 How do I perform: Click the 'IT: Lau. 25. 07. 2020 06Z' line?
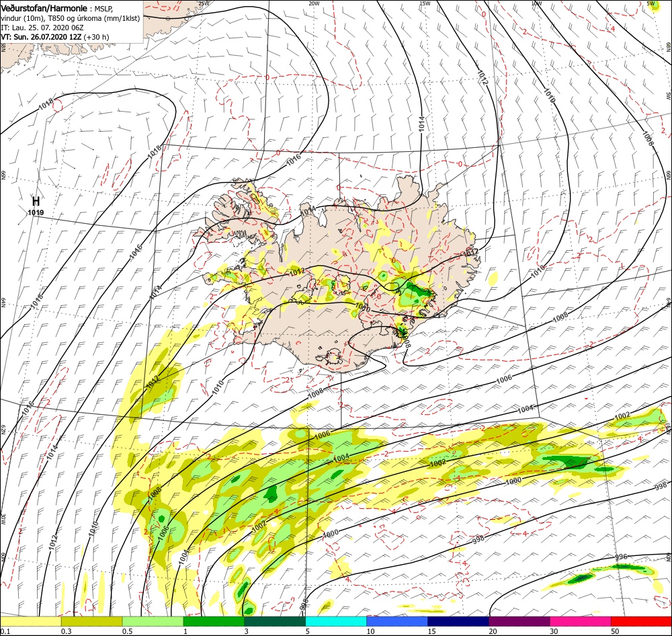(x=42, y=28)
